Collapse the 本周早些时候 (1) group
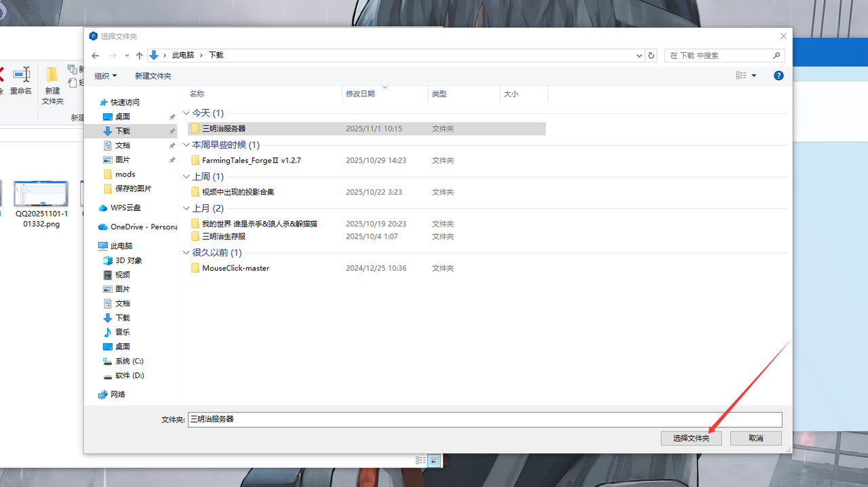868x487 pixels. pos(186,145)
